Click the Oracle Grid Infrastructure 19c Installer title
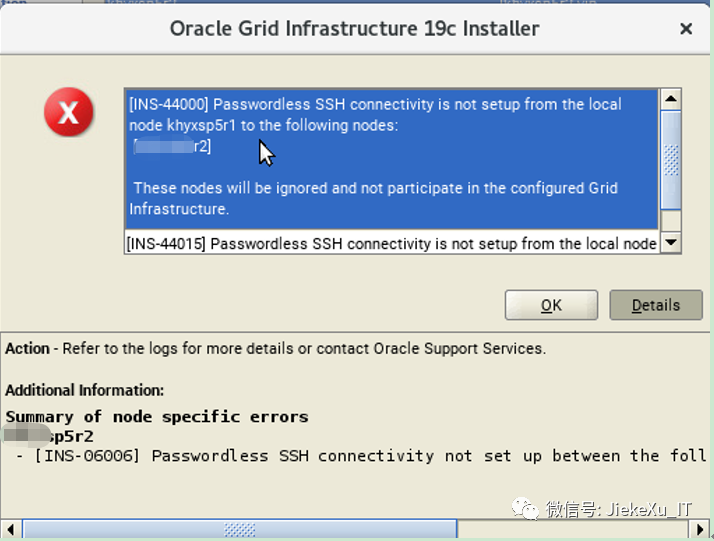This screenshot has width=714, height=541. 354,28
